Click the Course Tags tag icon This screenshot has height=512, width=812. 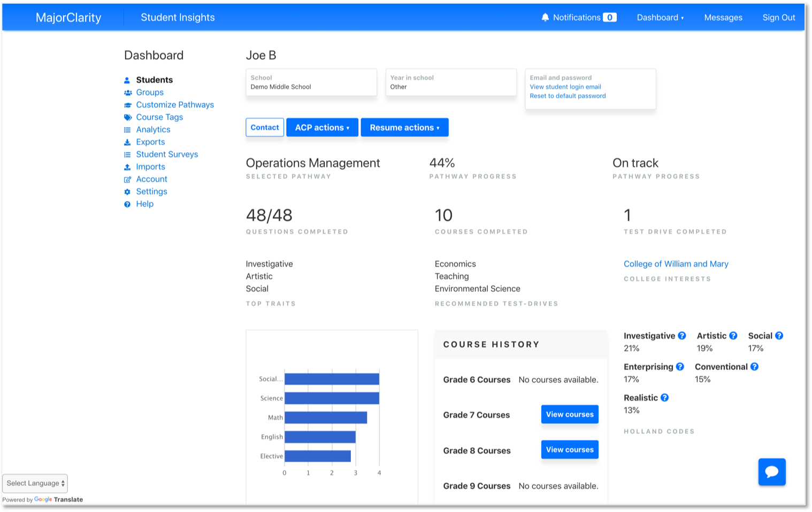pos(127,117)
